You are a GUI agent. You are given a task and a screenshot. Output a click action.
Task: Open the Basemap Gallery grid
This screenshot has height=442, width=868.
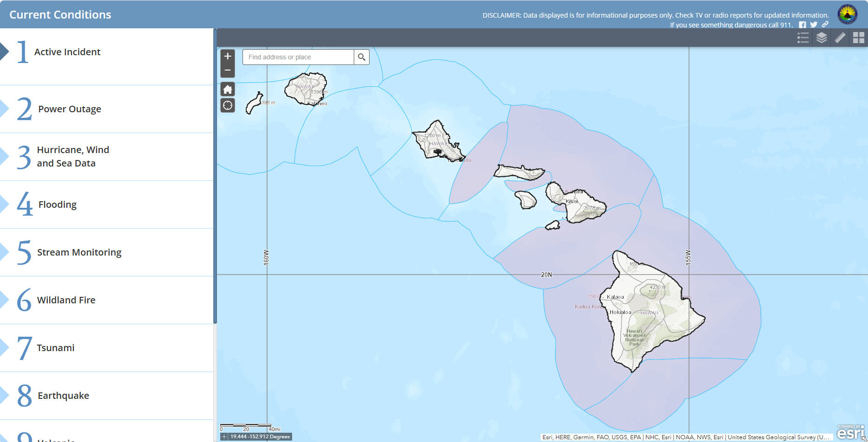coord(859,38)
